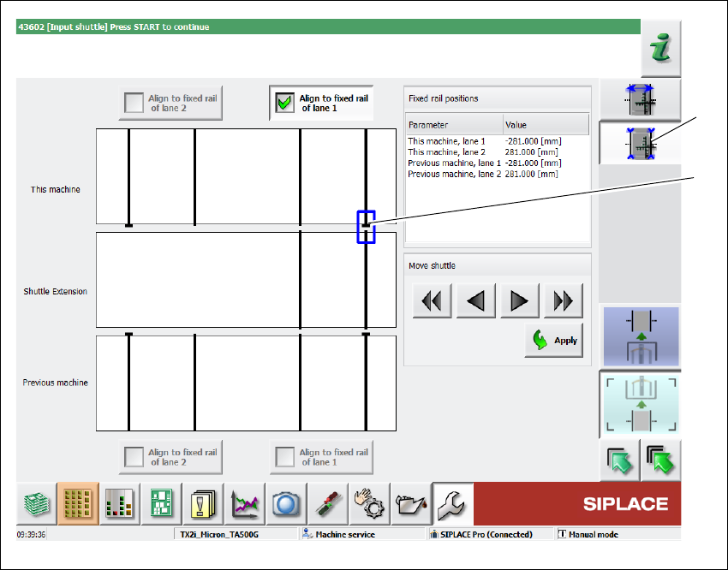Click the single-window green arrow navigation icon
Screen dimensions: 728x570
[620, 460]
